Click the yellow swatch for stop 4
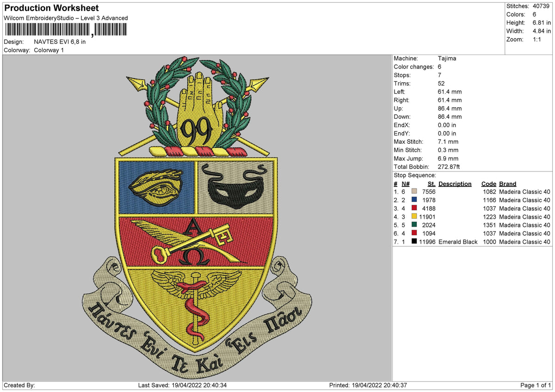This screenshot has width=555, height=392. pos(414,217)
